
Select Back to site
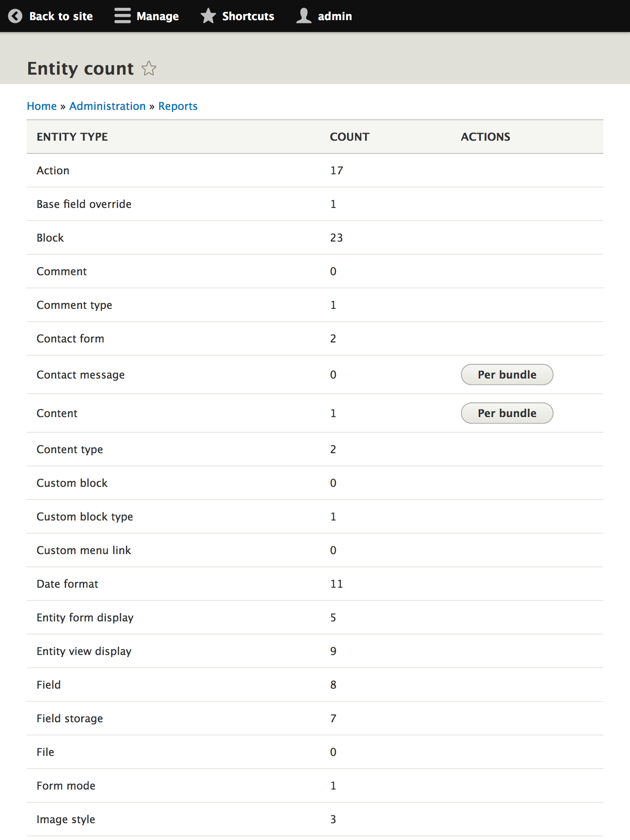pos(61,16)
